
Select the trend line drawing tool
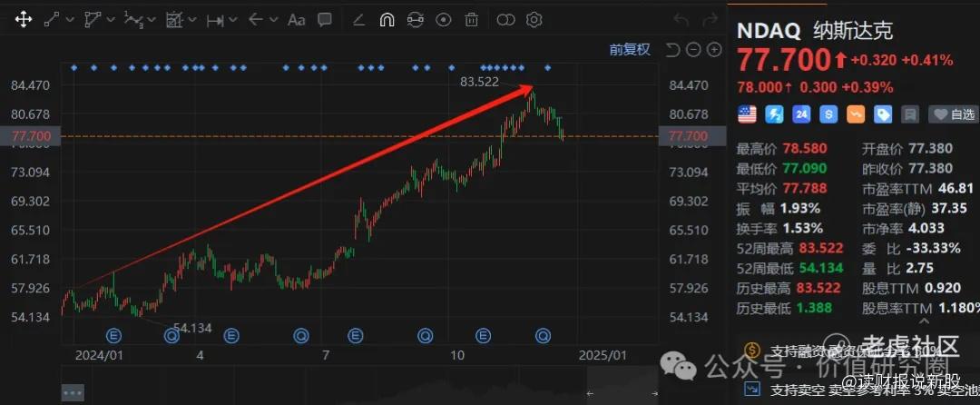tap(52, 20)
